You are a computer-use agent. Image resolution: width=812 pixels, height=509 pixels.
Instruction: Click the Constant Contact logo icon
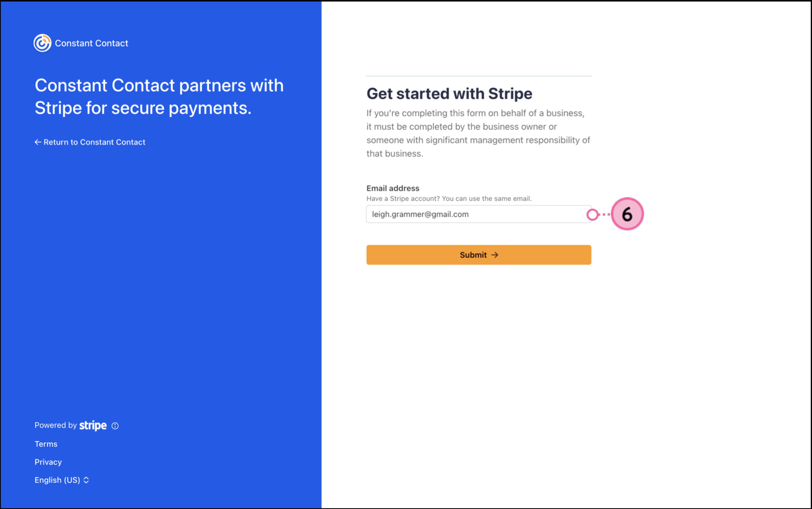coord(42,43)
